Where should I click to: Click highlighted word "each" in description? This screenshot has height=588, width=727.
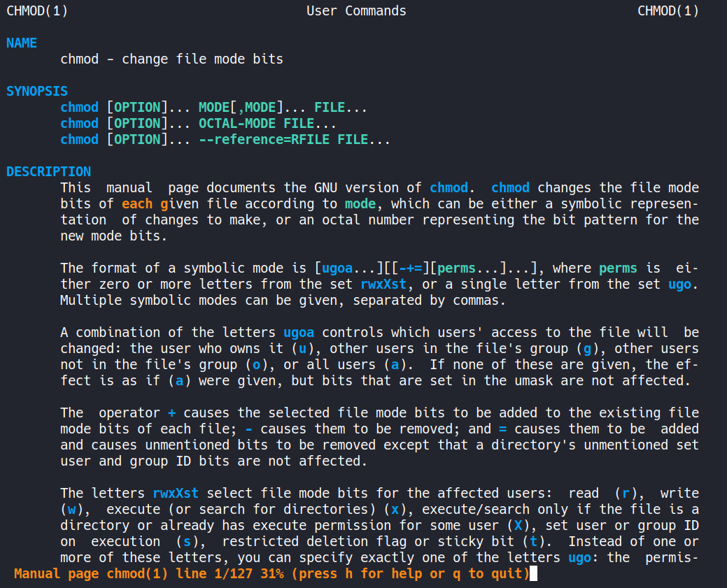click(x=136, y=204)
